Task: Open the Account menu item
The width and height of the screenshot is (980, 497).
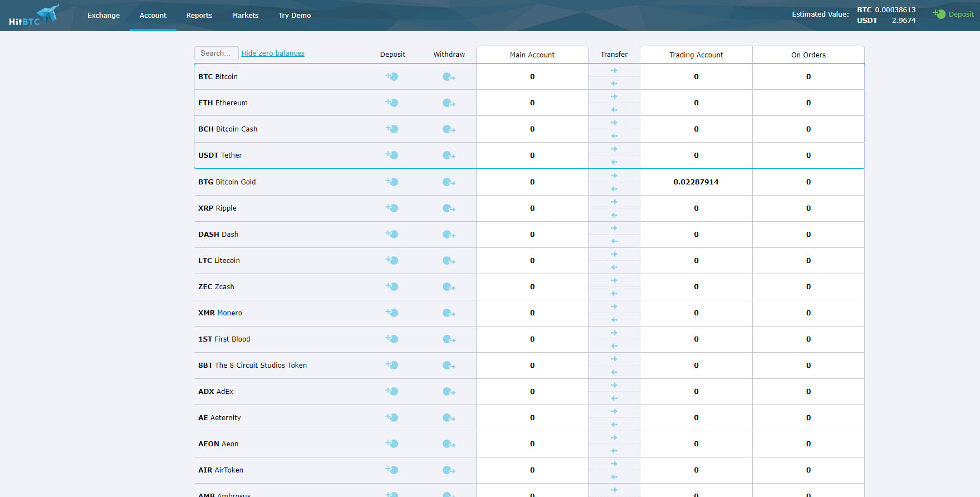Action: tap(153, 16)
